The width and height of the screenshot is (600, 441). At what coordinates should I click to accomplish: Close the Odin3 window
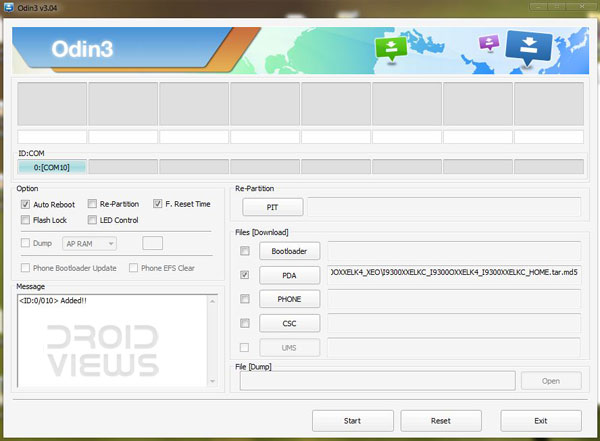click(x=582, y=7)
